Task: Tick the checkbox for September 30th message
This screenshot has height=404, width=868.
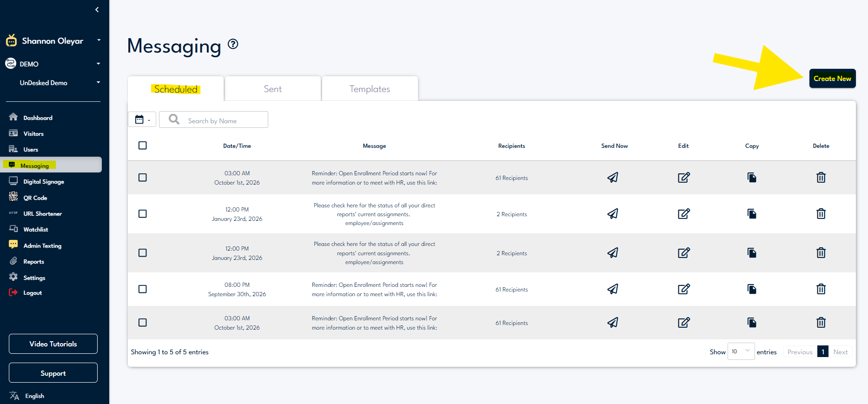Action: pyautogui.click(x=143, y=289)
